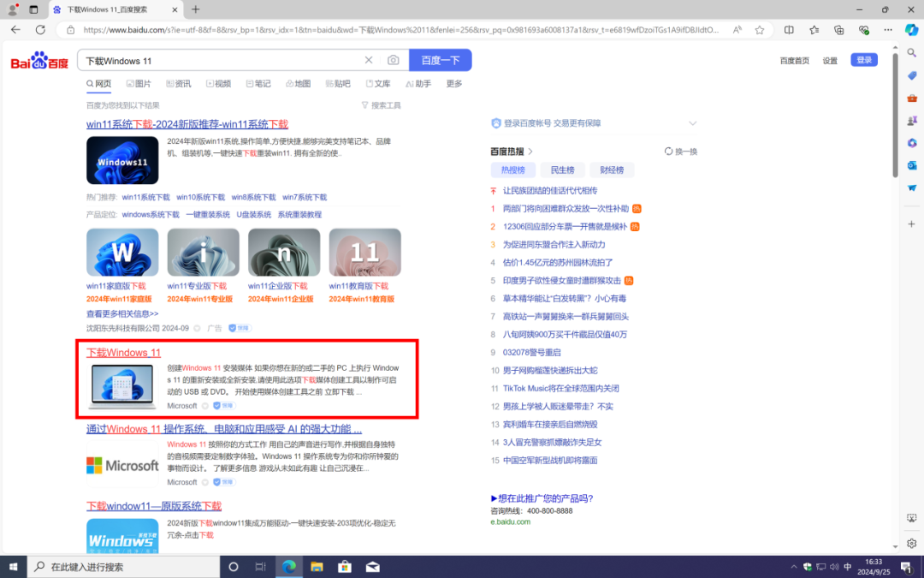Image resolution: width=924 pixels, height=578 pixels.
Task: Open the favorites list icon in the toolbar
Action: tap(814, 29)
